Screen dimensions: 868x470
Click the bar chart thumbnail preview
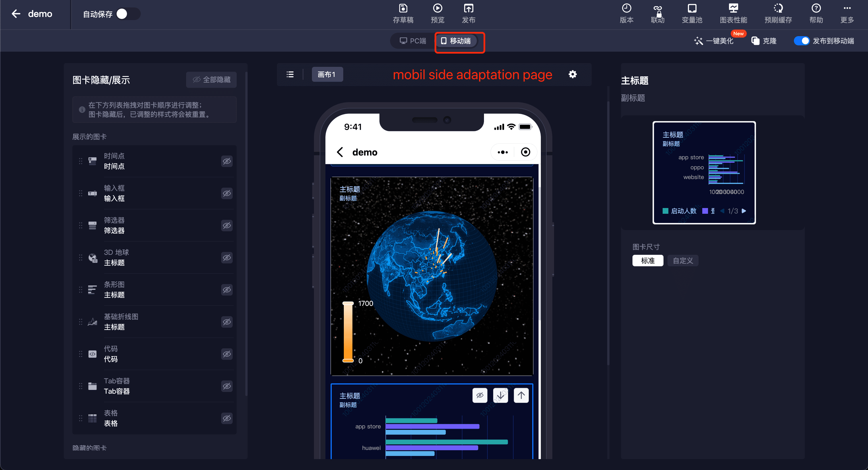tap(704, 173)
